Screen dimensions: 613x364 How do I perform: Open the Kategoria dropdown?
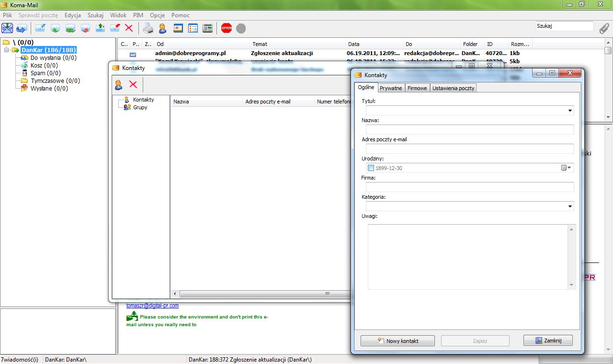[x=570, y=206]
